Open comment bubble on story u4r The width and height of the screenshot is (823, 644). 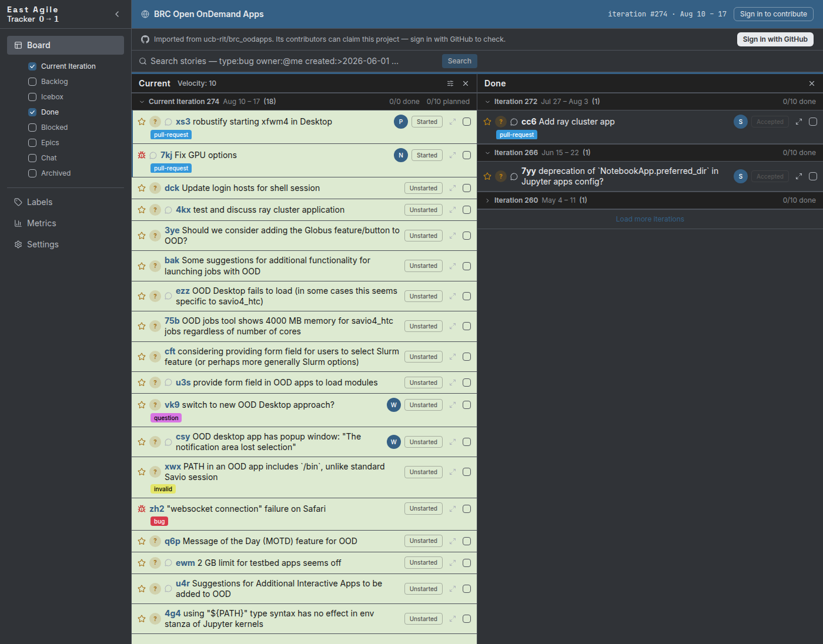[x=168, y=589]
